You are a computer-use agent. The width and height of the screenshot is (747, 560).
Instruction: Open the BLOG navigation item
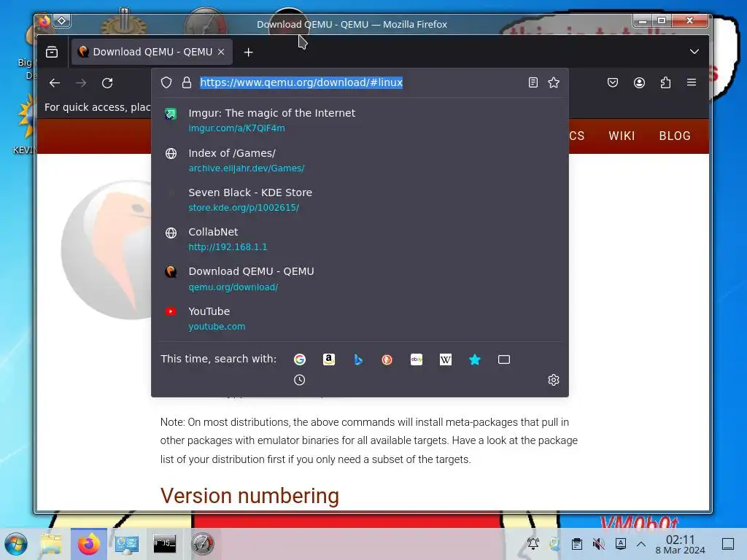tap(675, 136)
